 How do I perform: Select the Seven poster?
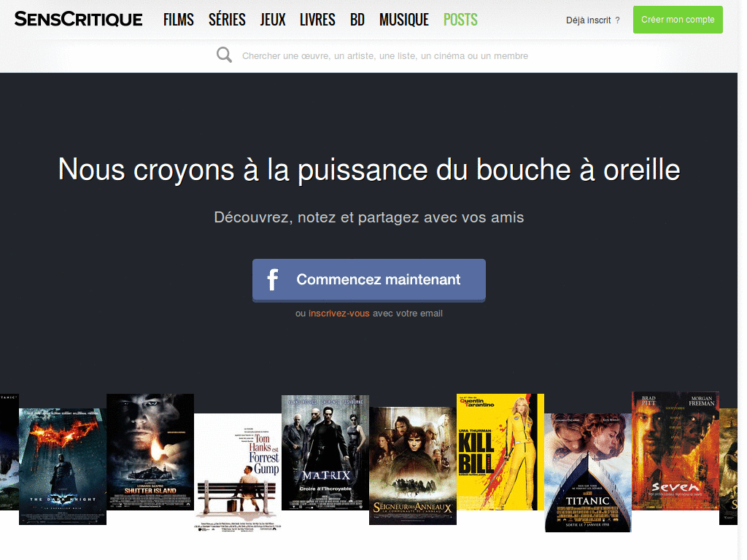[676, 451]
